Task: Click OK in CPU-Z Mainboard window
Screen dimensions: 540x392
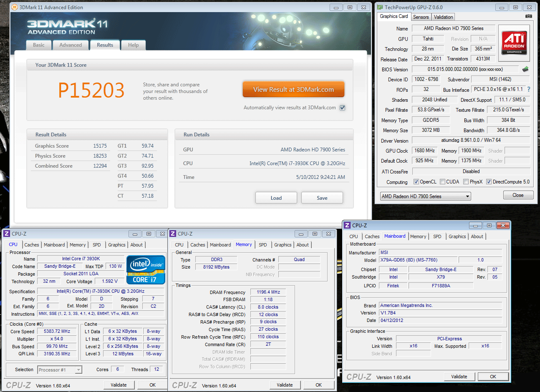Action: [x=493, y=377]
